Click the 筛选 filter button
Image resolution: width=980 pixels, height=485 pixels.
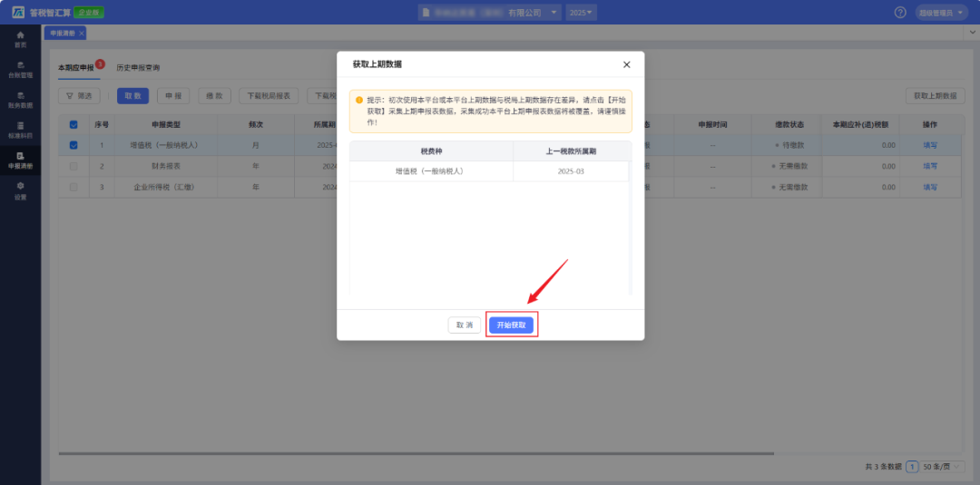click(x=79, y=96)
